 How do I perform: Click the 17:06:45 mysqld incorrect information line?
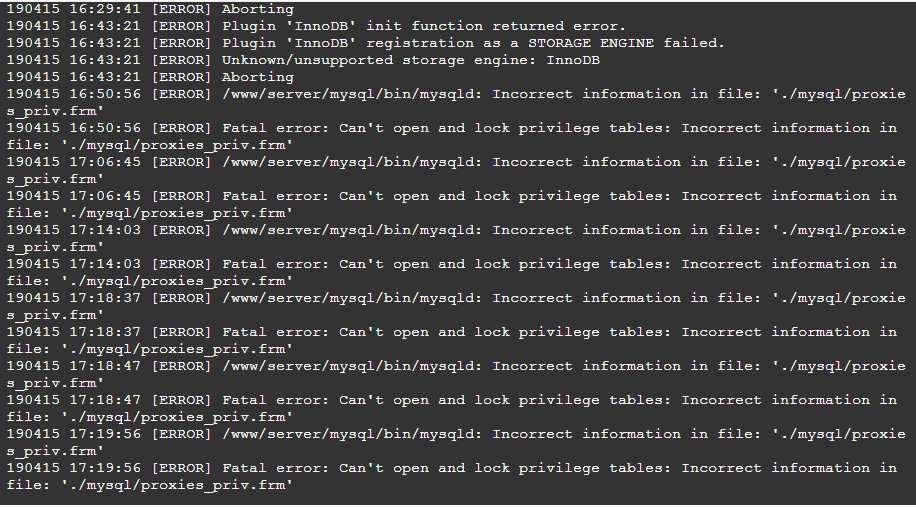click(456, 170)
